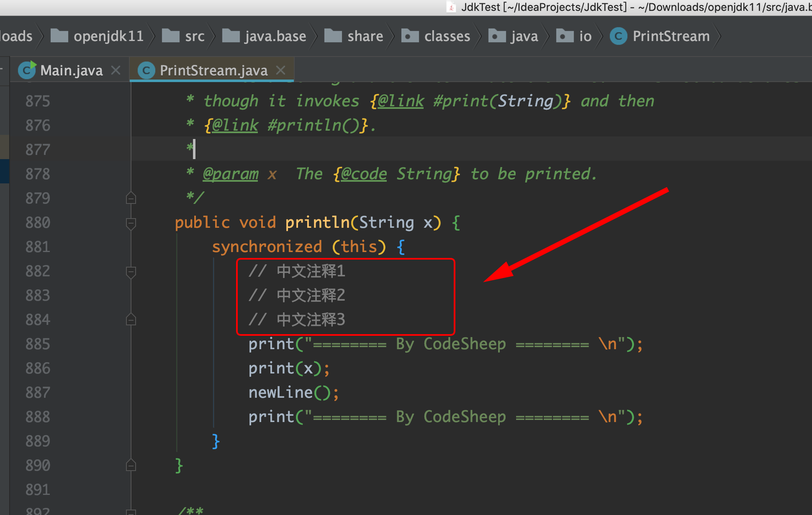Collapse the comment block starting line 882
The width and height of the screenshot is (812, 515).
(131, 272)
